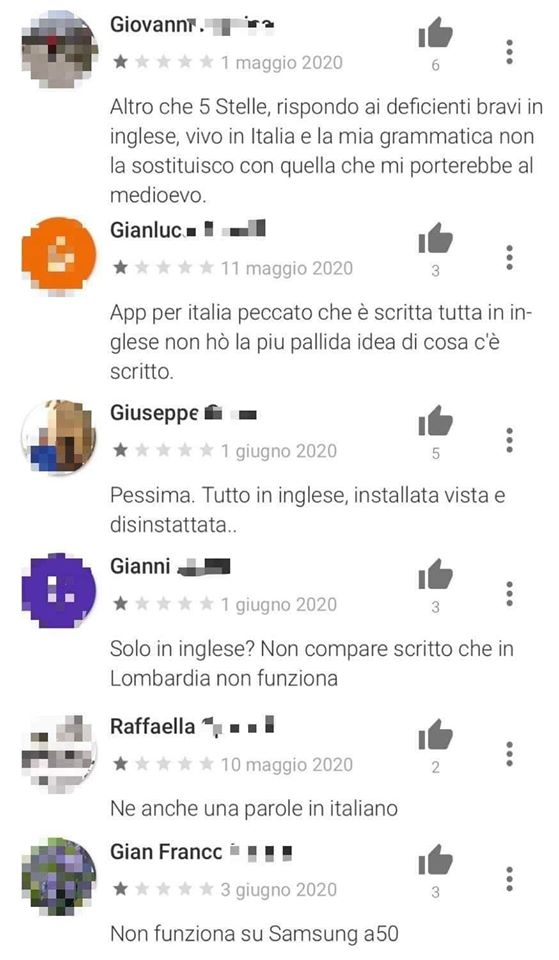
Task: Tap avatar beside the 1 maggio review
Action: tap(59, 50)
